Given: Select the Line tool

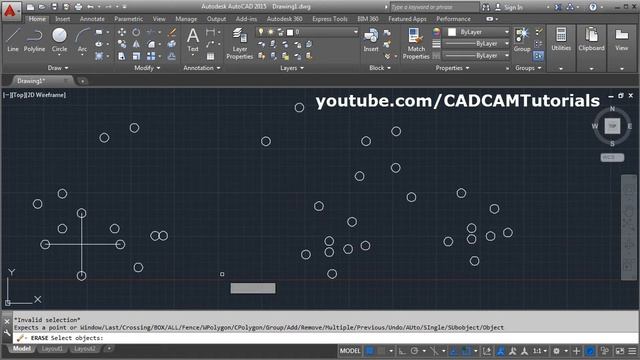Looking at the screenshot, I should [13, 40].
